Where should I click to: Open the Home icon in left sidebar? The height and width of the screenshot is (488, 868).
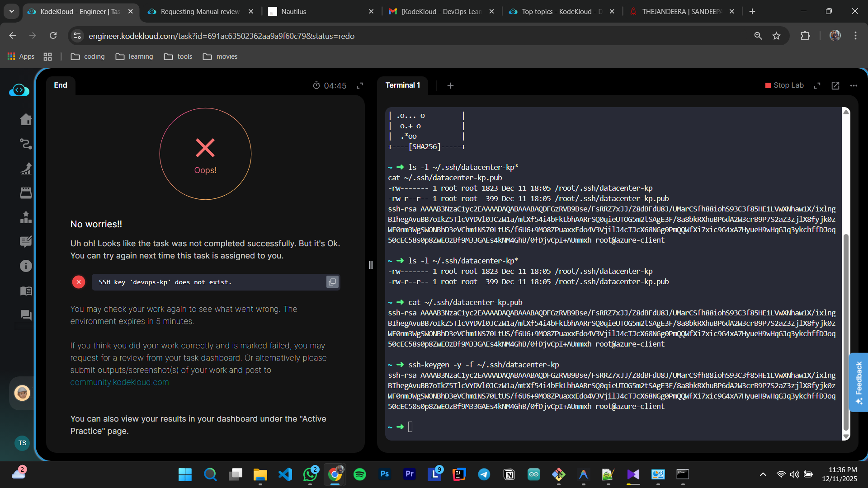tap(26, 119)
